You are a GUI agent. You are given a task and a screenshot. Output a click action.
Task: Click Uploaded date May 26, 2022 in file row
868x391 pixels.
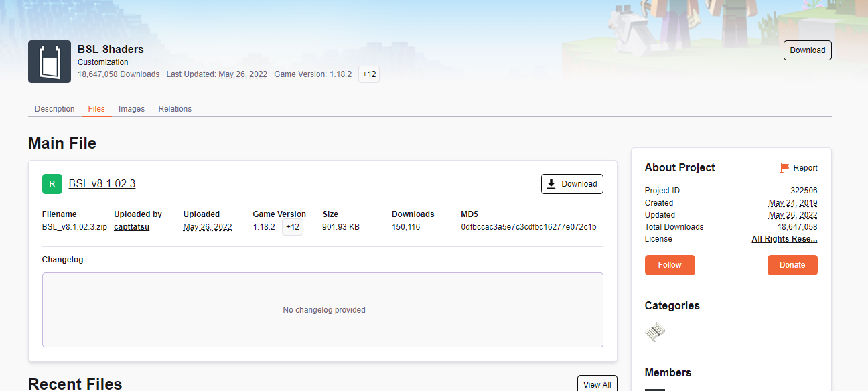[208, 227]
